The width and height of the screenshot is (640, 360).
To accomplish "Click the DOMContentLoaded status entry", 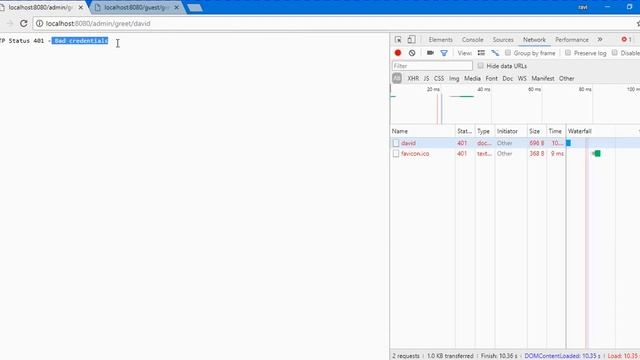I will pyautogui.click(x=562, y=356).
